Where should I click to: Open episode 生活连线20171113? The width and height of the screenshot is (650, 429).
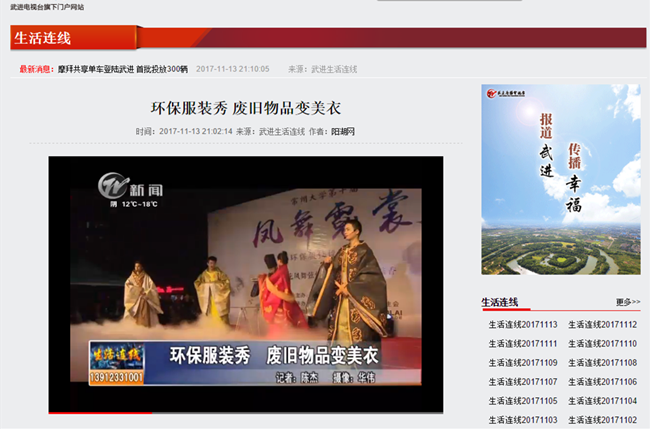522,325
